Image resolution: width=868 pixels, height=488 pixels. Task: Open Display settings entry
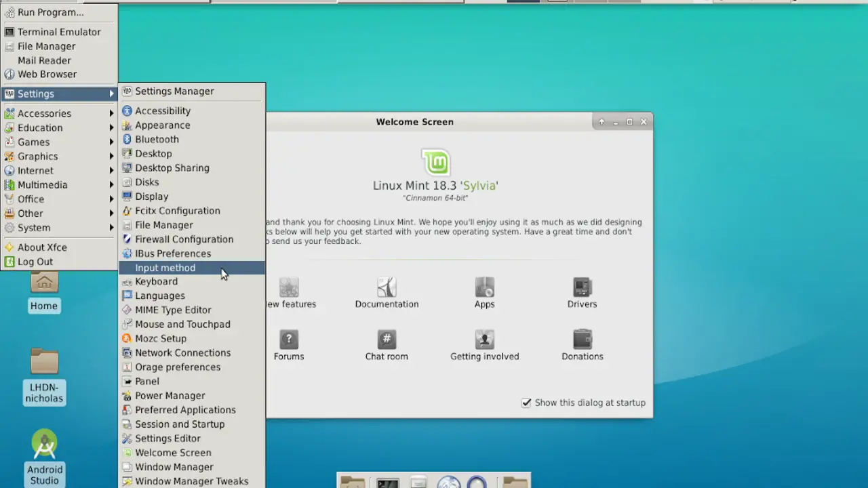192,196
